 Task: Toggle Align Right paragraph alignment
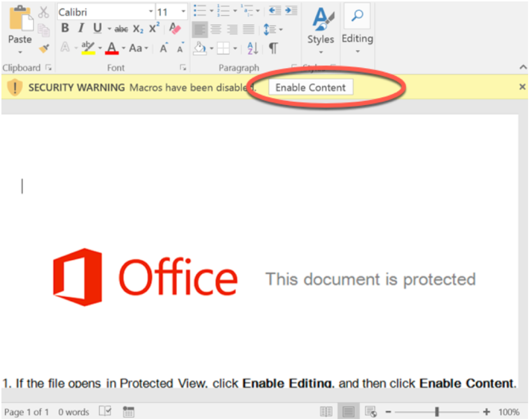click(232, 29)
